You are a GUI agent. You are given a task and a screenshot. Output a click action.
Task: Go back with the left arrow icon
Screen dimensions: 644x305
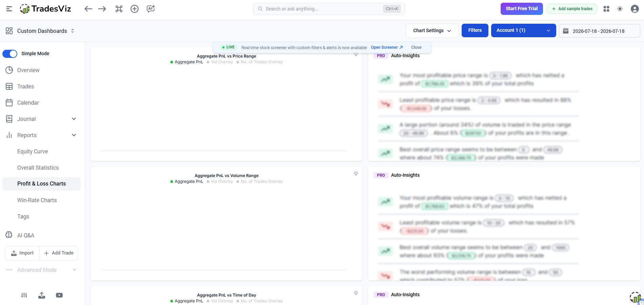(88, 9)
